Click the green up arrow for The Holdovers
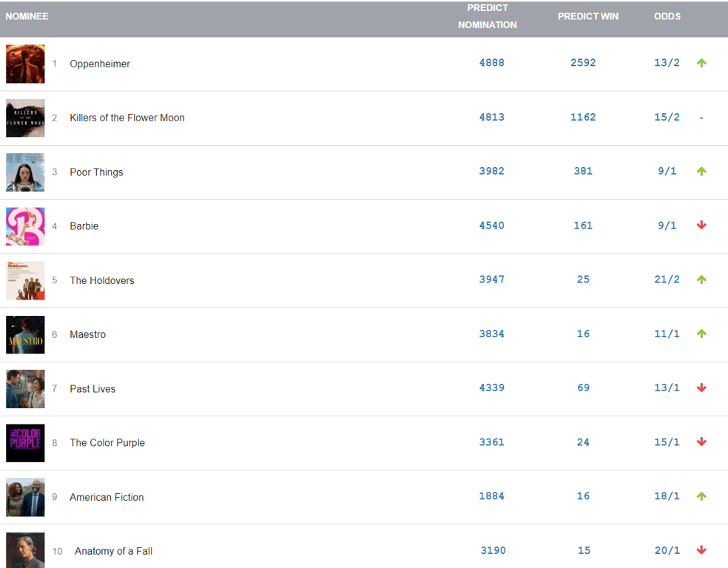 (x=701, y=280)
